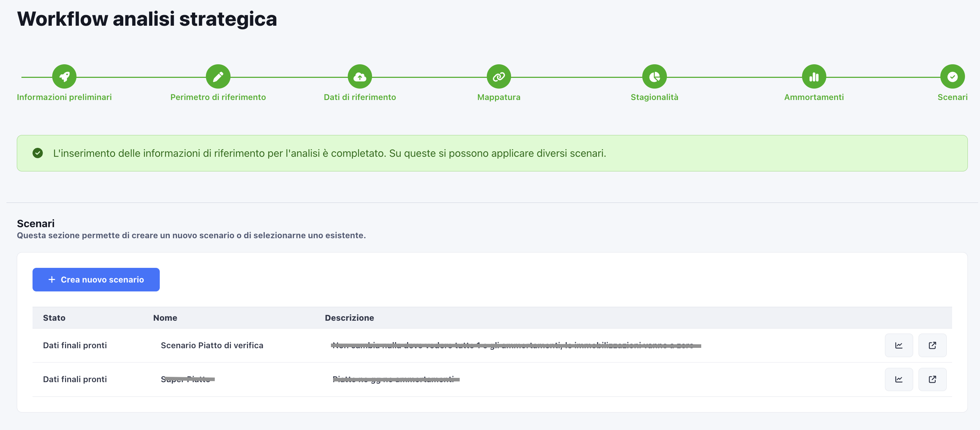Open the chart view for Scenario Piatto di verifica
The image size is (980, 430).
pyautogui.click(x=899, y=345)
